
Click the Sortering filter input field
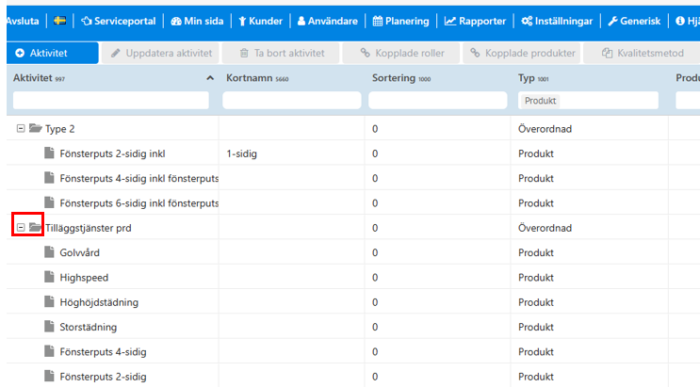438,100
